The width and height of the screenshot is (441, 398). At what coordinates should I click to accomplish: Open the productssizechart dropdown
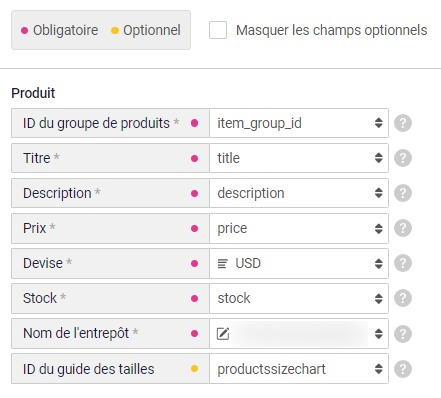coord(299,369)
